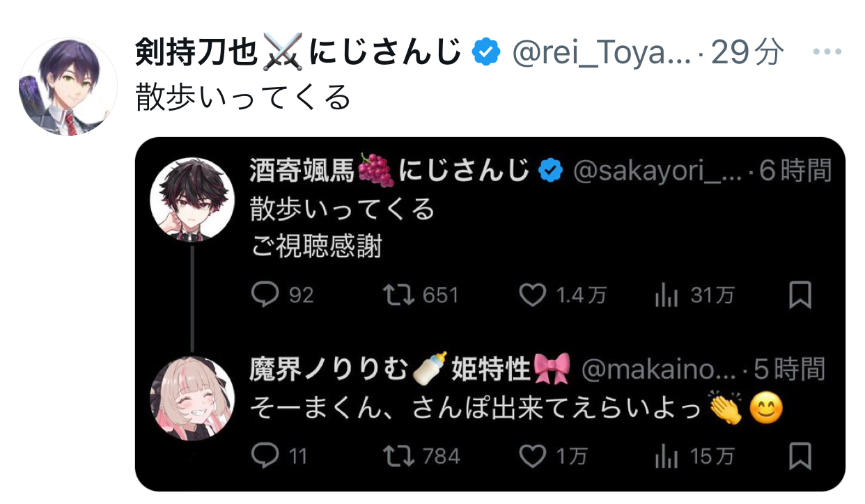Click the 剣持刀也 display name
The height and width of the screenshot is (504, 865).
(x=197, y=52)
